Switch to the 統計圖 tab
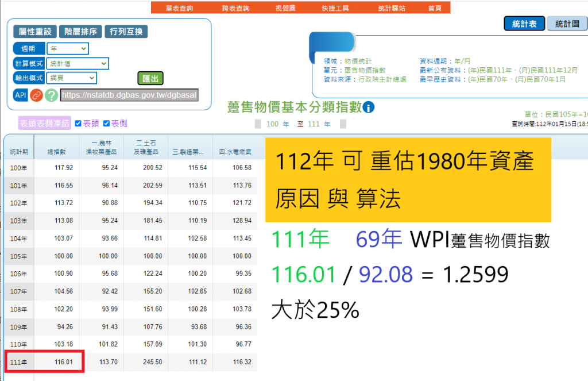Viewport: 588px width, 381px height. pos(566,24)
